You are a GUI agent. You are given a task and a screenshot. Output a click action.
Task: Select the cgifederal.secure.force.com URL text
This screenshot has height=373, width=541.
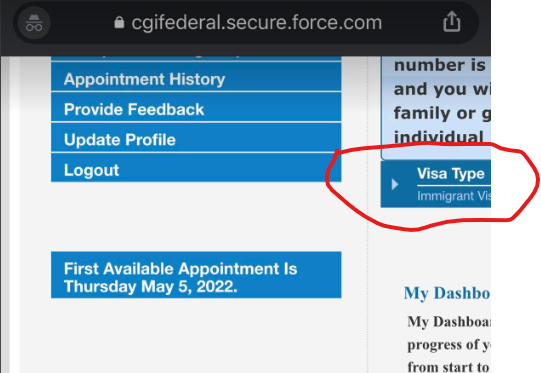tap(257, 23)
